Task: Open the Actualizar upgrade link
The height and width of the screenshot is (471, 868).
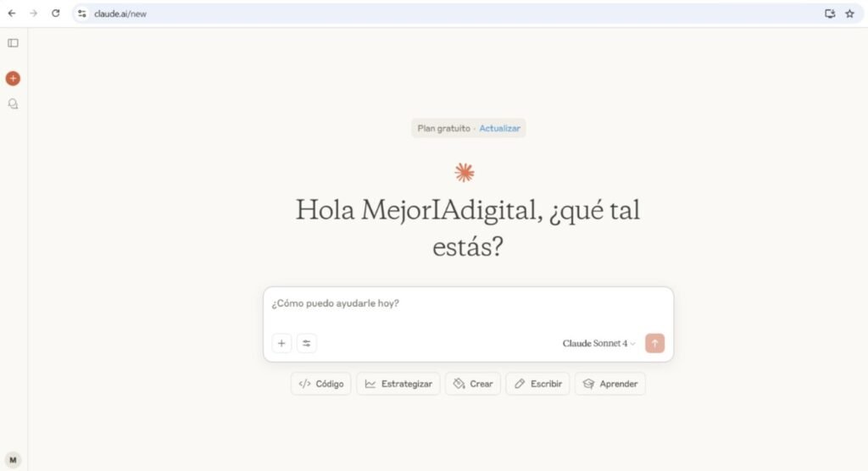Action: click(499, 129)
